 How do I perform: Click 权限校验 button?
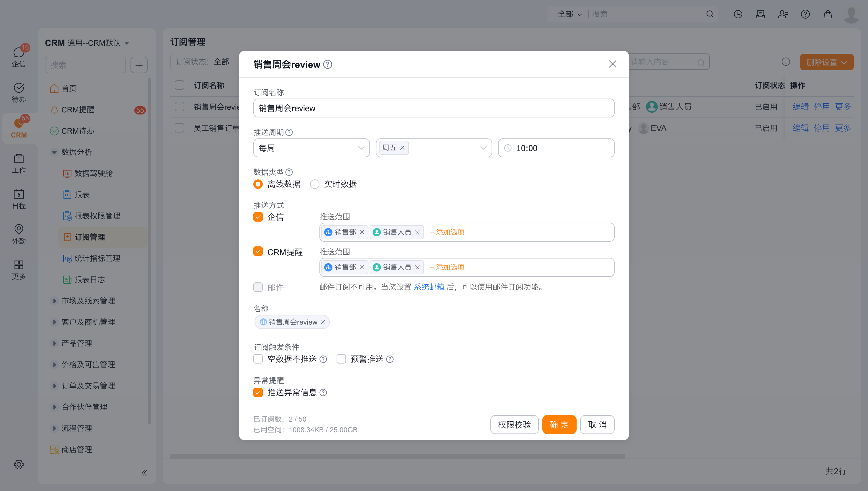point(514,424)
